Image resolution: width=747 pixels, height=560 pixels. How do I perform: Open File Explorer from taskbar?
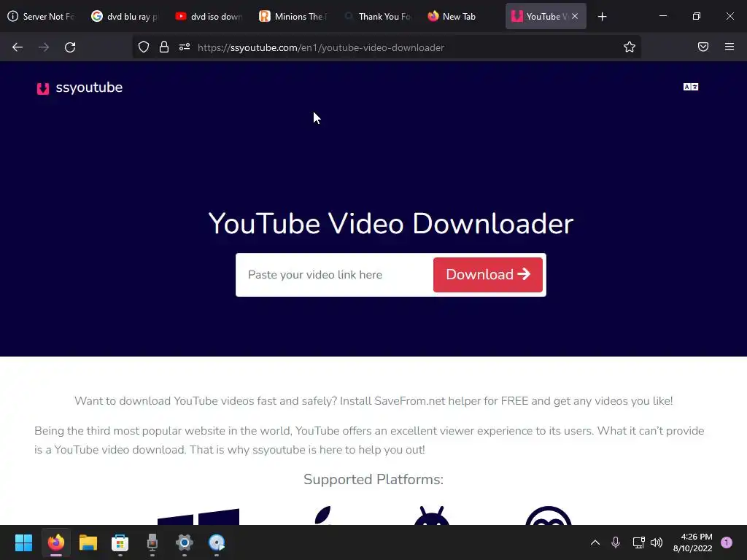[x=88, y=542]
